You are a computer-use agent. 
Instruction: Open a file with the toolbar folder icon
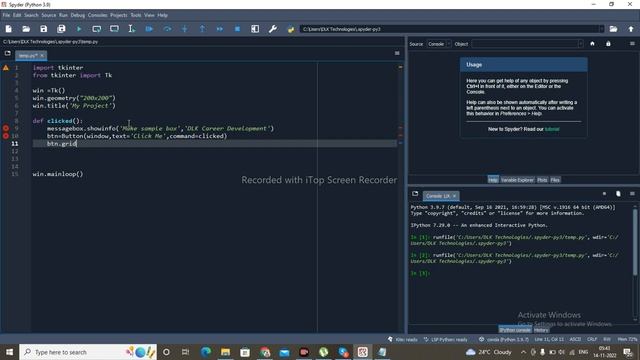tap(26, 29)
